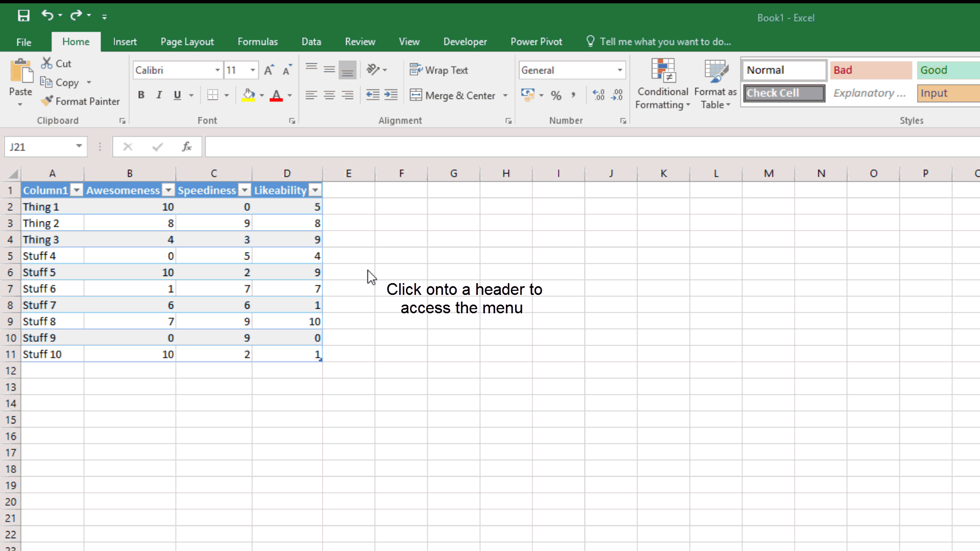
Task: Click the Undo arrow icon
Action: [x=47, y=15]
